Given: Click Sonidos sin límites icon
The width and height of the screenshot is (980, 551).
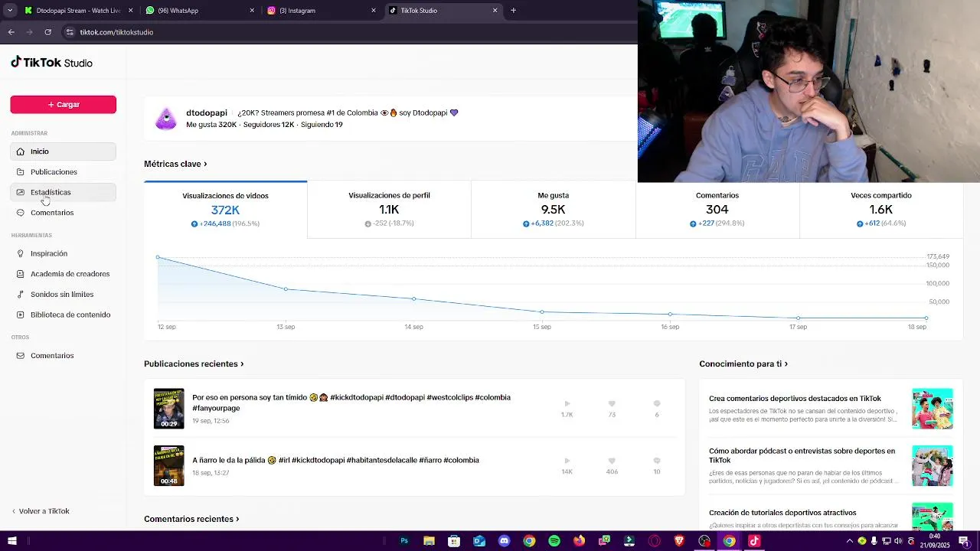Looking at the screenshot, I should click(x=21, y=295).
